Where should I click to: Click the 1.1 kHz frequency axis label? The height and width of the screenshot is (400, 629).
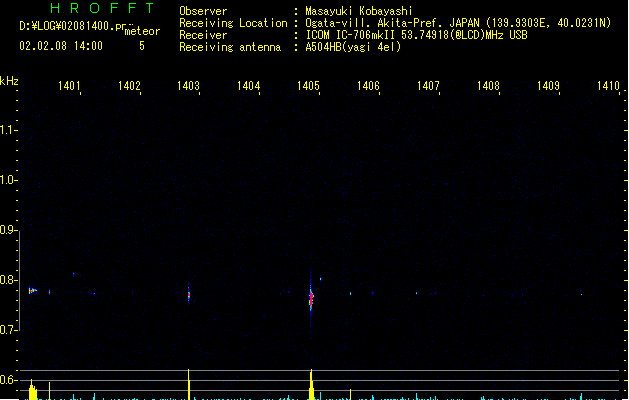(8, 130)
